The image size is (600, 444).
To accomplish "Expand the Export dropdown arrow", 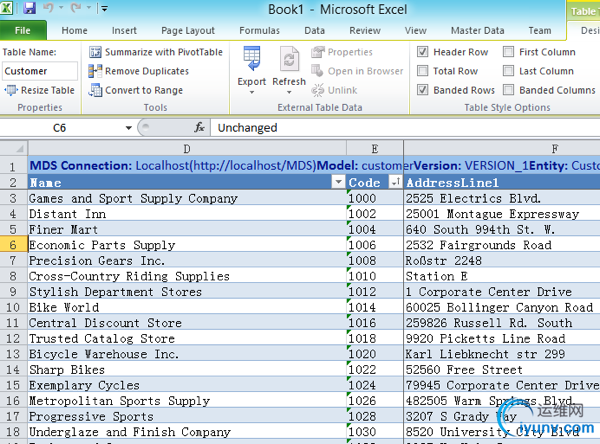I will click(x=252, y=92).
